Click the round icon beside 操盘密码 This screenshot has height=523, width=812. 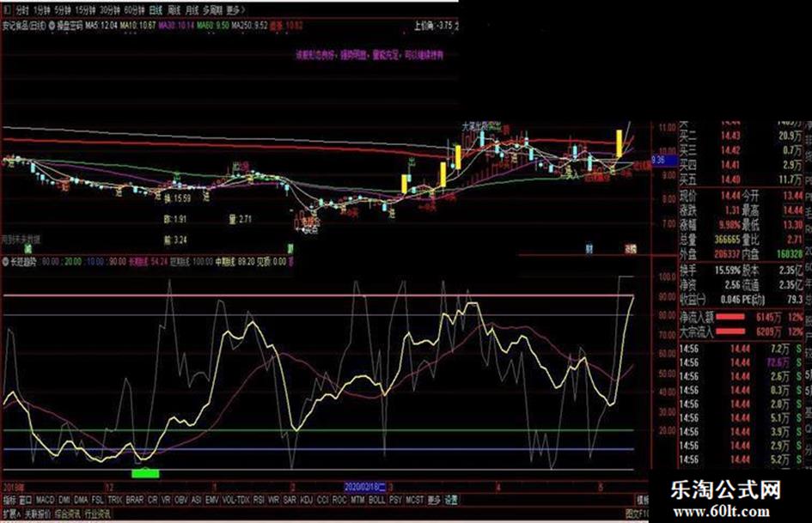52,25
